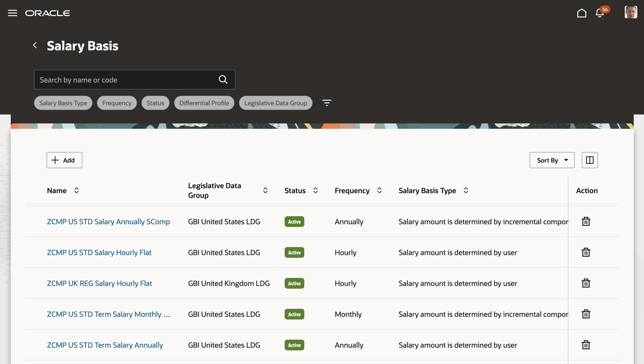Select Monthly frequency cell
Screen dimensions: 644x364
pyautogui.click(x=348, y=314)
